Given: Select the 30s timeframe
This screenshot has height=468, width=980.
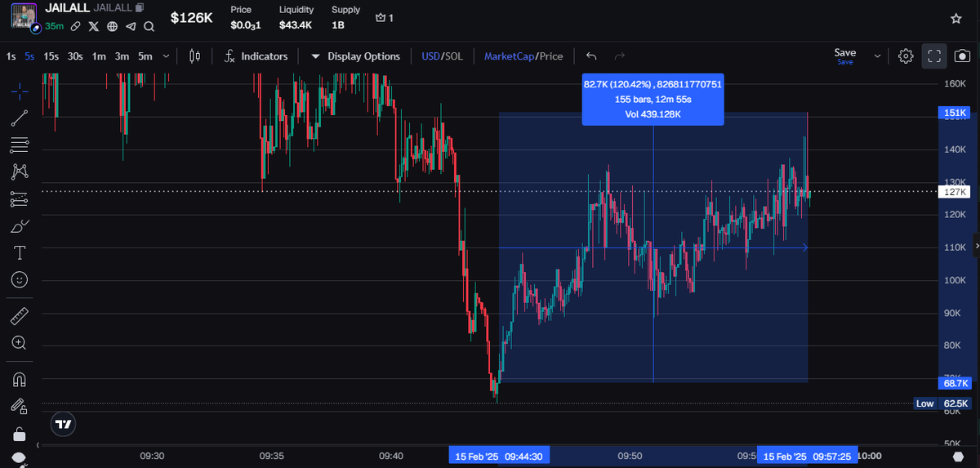Looking at the screenshot, I should point(75,56).
